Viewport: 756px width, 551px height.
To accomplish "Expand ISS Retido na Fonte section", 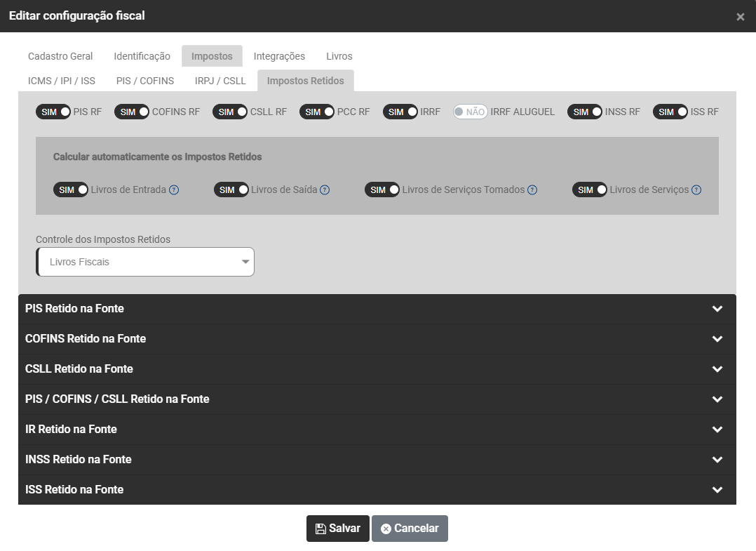I will point(377,489).
